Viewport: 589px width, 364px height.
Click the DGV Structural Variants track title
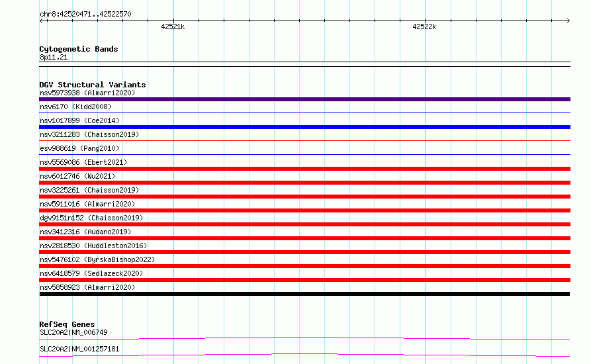pos(93,85)
